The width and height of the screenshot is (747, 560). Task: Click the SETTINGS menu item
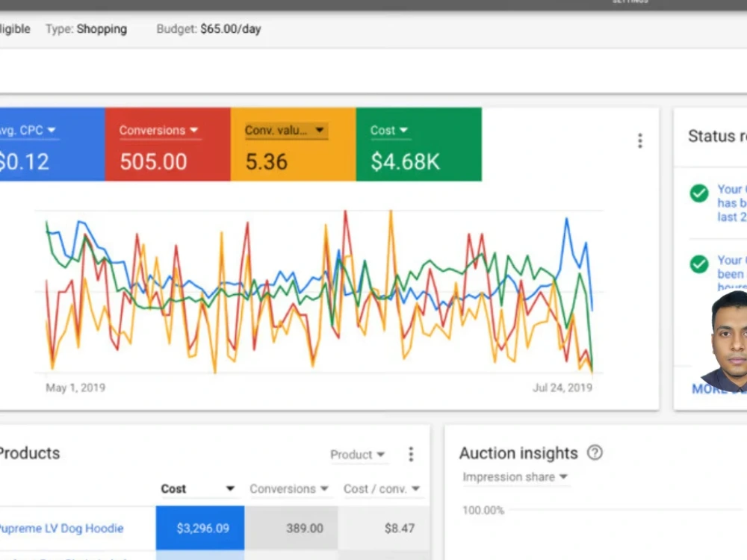click(x=630, y=2)
